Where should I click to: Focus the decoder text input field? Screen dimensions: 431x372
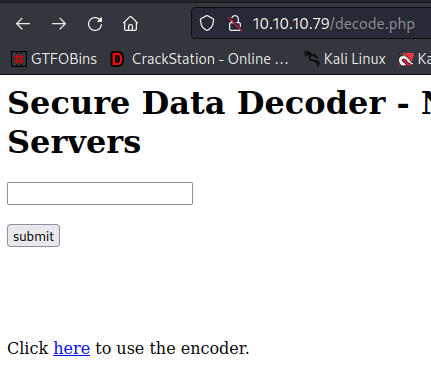pyautogui.click(x=100, y=193)
